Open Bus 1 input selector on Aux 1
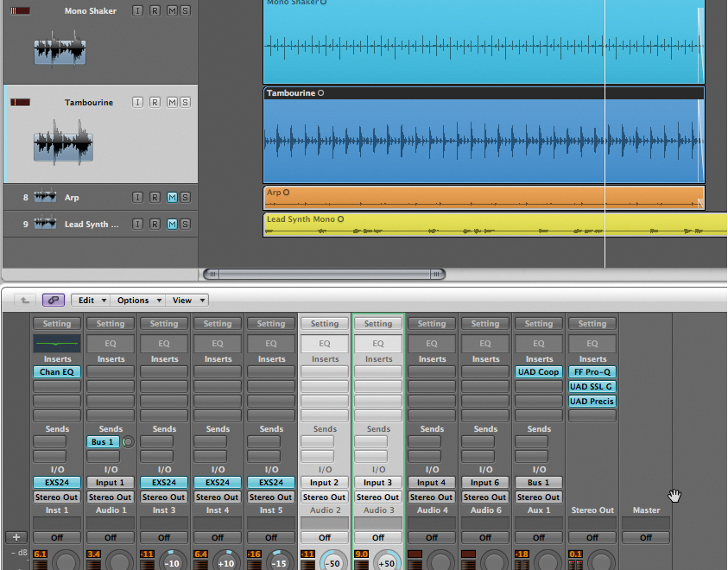 click(539, 482)
